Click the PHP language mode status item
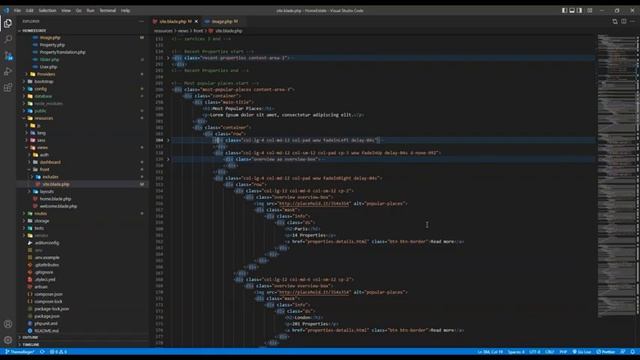The image size is (640, 360). point(563,352)
